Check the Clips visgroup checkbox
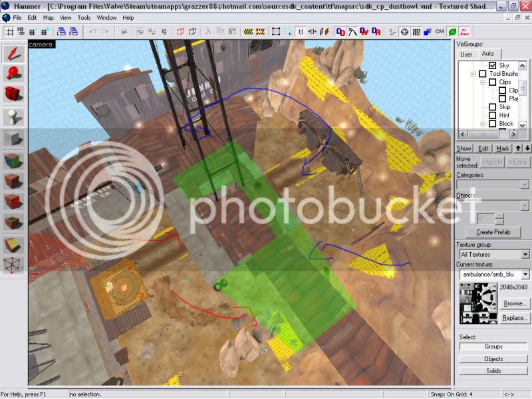Viewport: 532px width, 399px height. (493, 82)
